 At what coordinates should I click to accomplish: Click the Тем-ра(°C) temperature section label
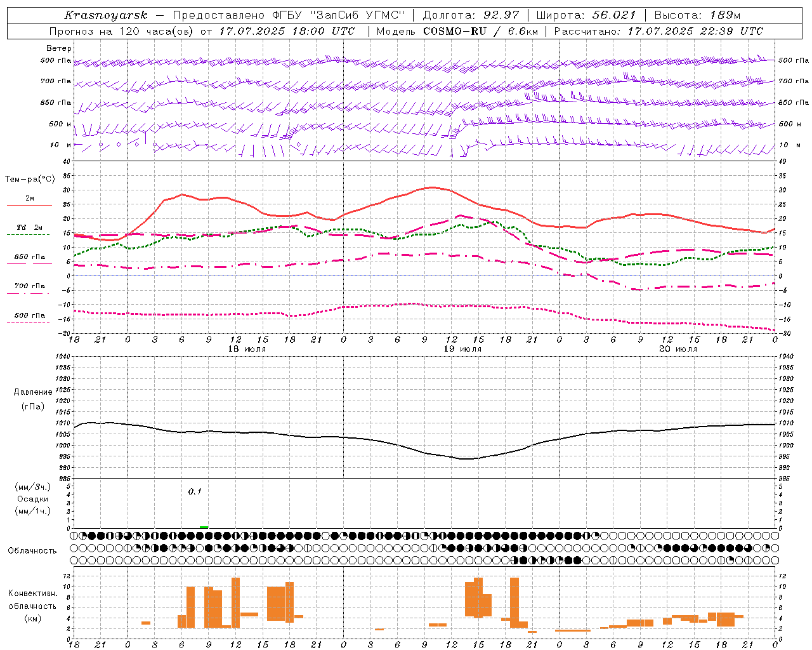[30, 180]
